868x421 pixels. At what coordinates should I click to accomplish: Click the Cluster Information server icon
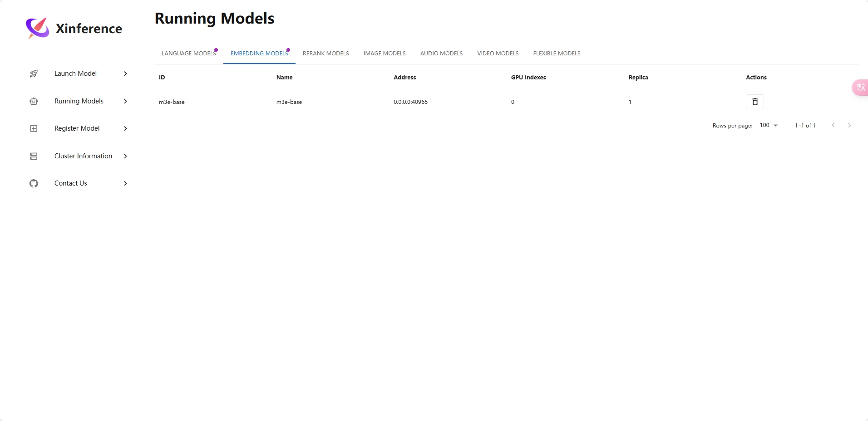click(x=34, y=156)
